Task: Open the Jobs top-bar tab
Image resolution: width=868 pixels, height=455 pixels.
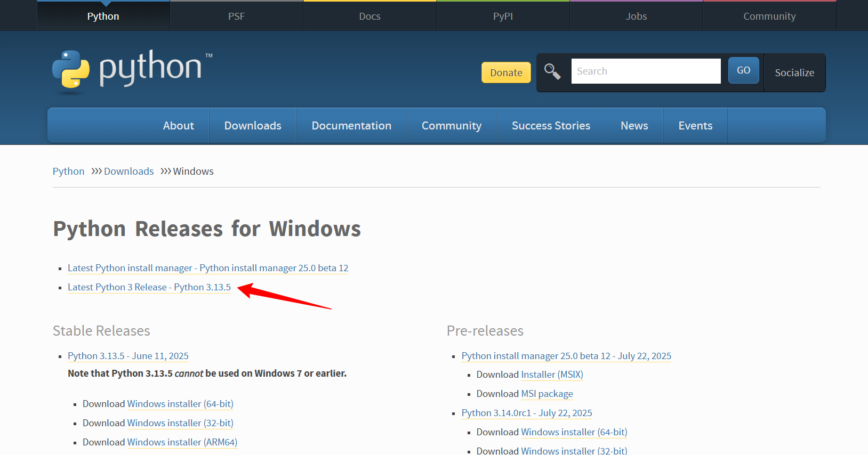Action: tap(637, 16)
